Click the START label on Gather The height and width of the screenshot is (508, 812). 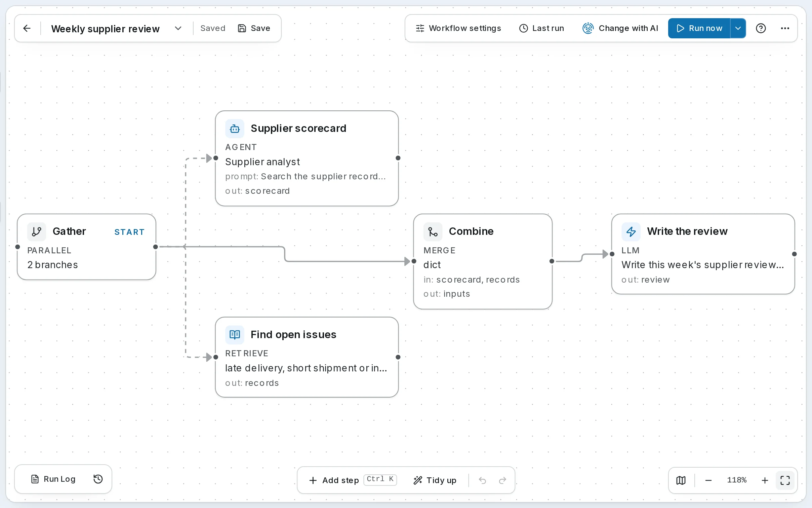click(x=129, y=232)
